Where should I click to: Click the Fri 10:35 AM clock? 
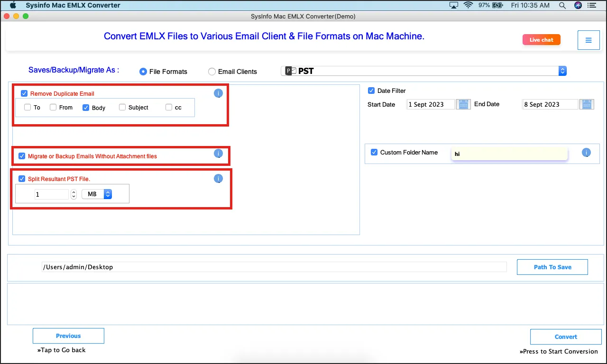pyautogui.click(x=530, y=5)
